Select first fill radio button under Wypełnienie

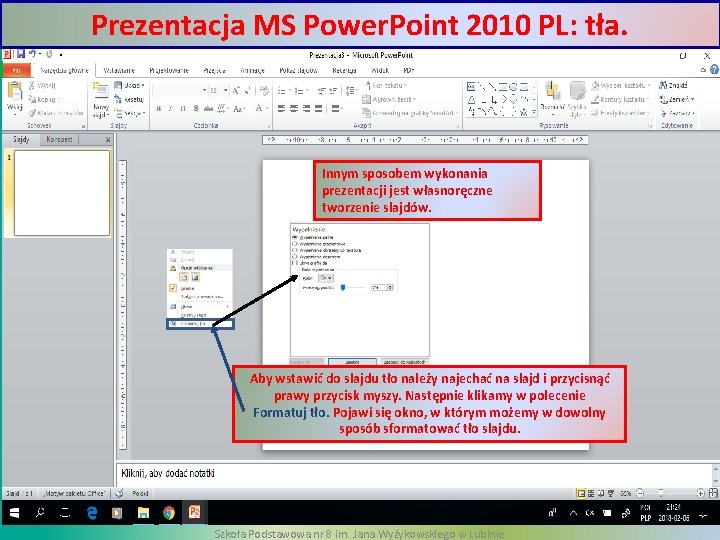[x=295, y=237]
